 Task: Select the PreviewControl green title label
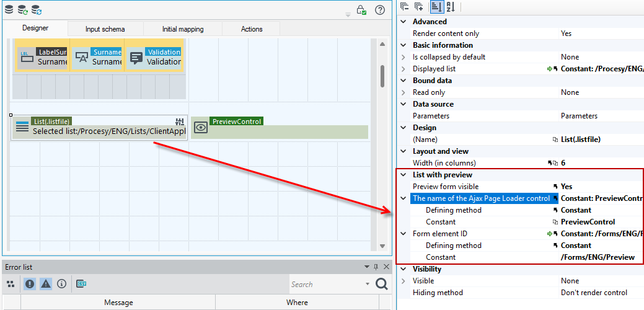tap(237, 121)
